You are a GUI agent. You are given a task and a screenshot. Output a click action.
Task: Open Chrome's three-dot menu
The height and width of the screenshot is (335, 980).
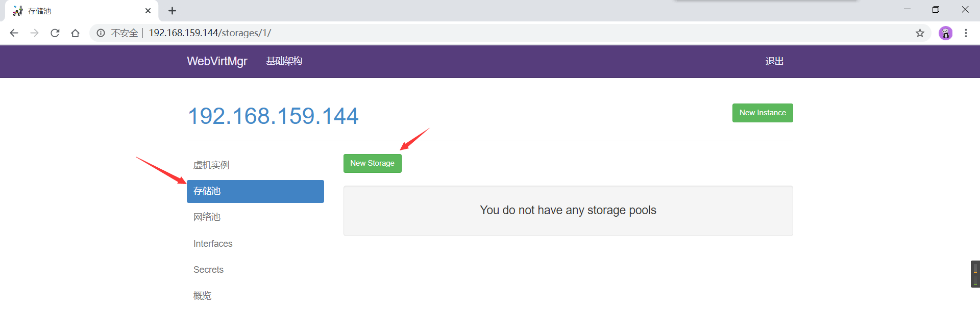[x=966, y=33]
